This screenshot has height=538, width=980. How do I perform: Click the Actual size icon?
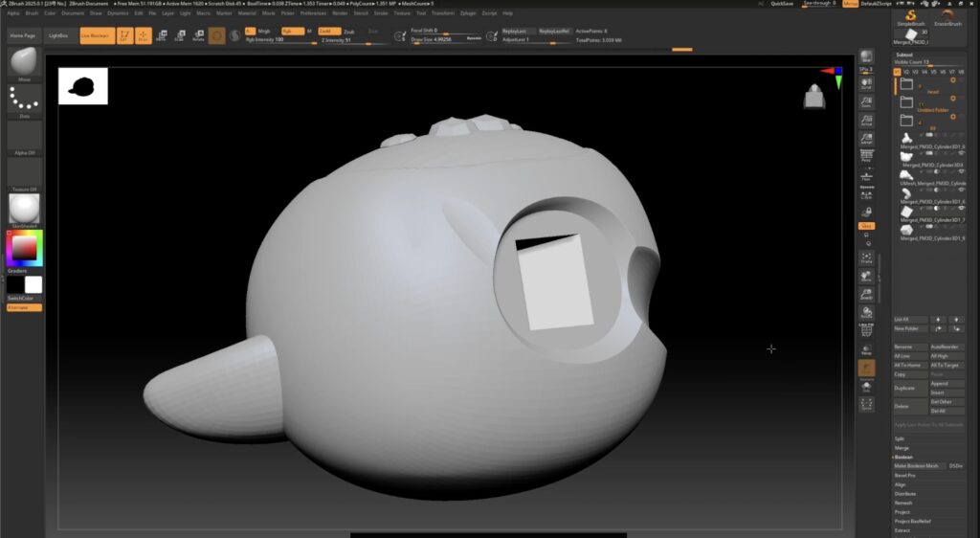[x=865, y=120]
